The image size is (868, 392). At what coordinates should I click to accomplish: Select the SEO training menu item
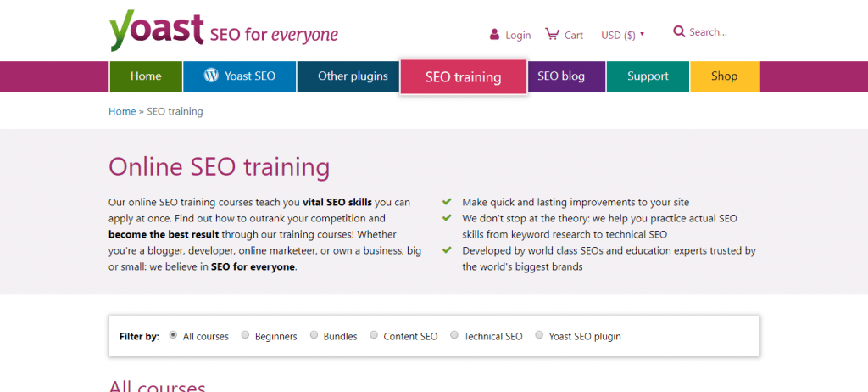pos(464,77)
